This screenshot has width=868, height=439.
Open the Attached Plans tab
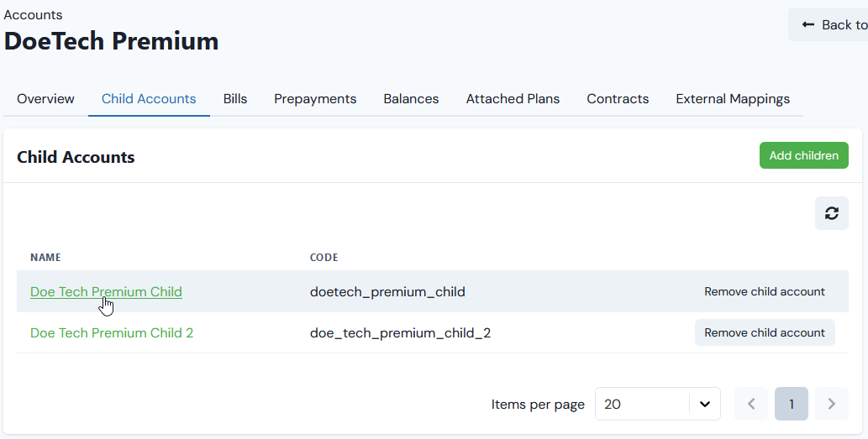click(x=513, y=99)
